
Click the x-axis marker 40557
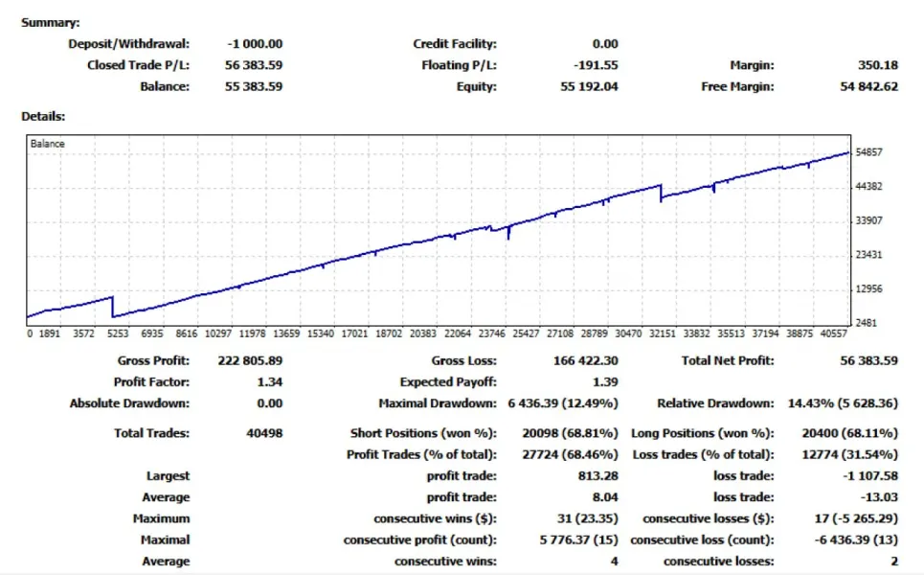(833, 333)
